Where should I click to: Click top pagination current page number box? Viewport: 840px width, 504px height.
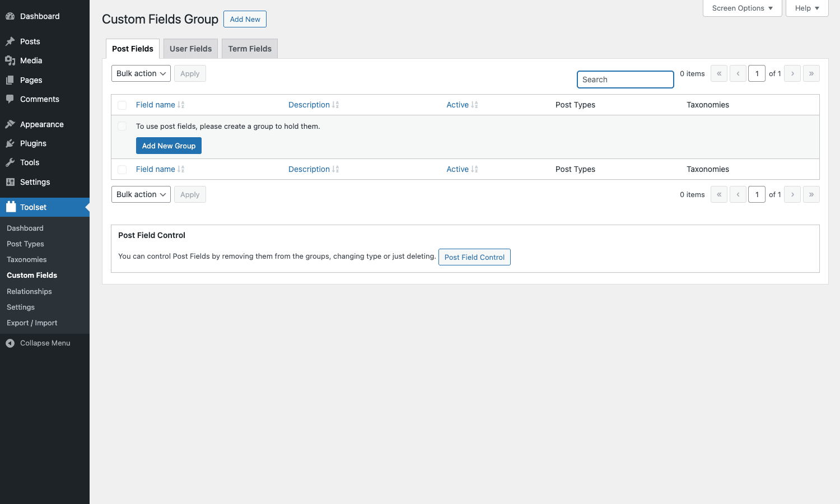click(x=757, y=73)
